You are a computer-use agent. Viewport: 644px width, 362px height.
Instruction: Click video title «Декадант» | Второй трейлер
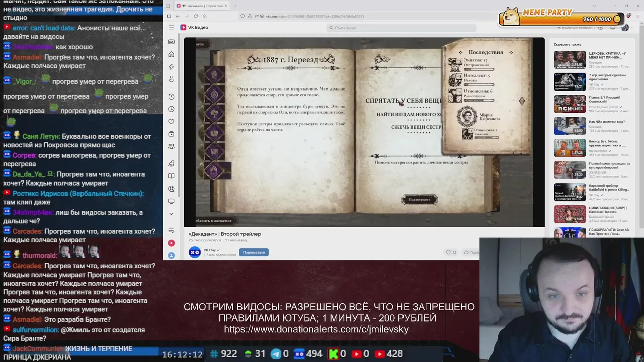pos(225,234)
